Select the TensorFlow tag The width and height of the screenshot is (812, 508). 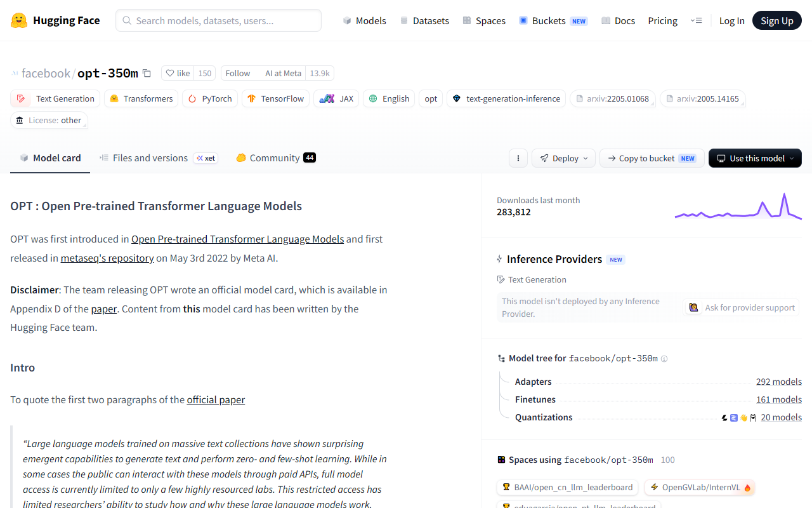pyautogui.click(x=276, y=98)
